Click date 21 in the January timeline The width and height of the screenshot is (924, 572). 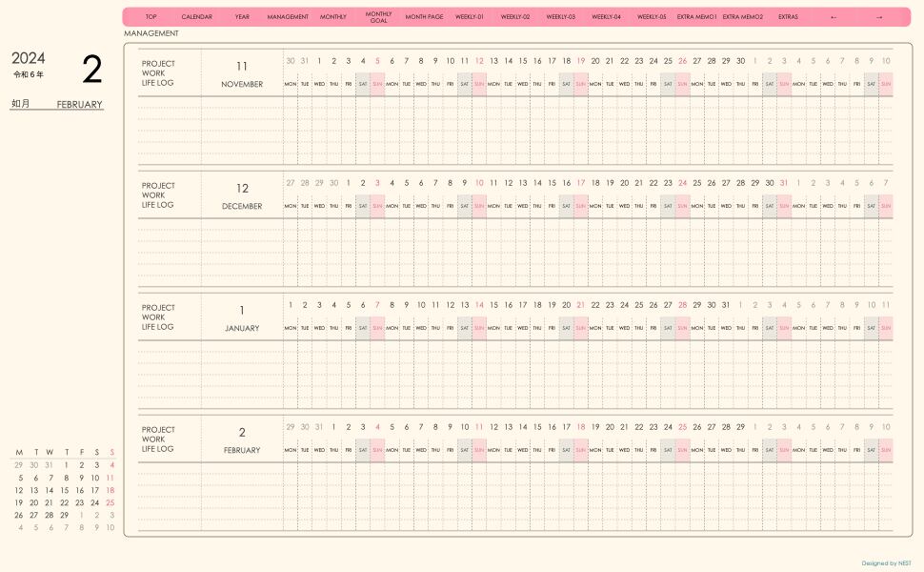[x=581, y=305]
